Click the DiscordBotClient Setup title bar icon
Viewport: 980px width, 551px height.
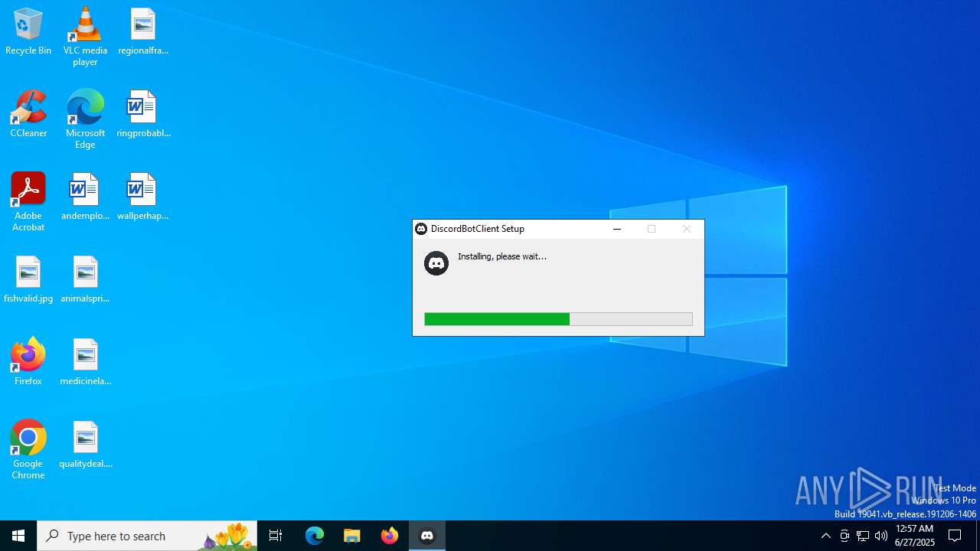coord(421,229)
